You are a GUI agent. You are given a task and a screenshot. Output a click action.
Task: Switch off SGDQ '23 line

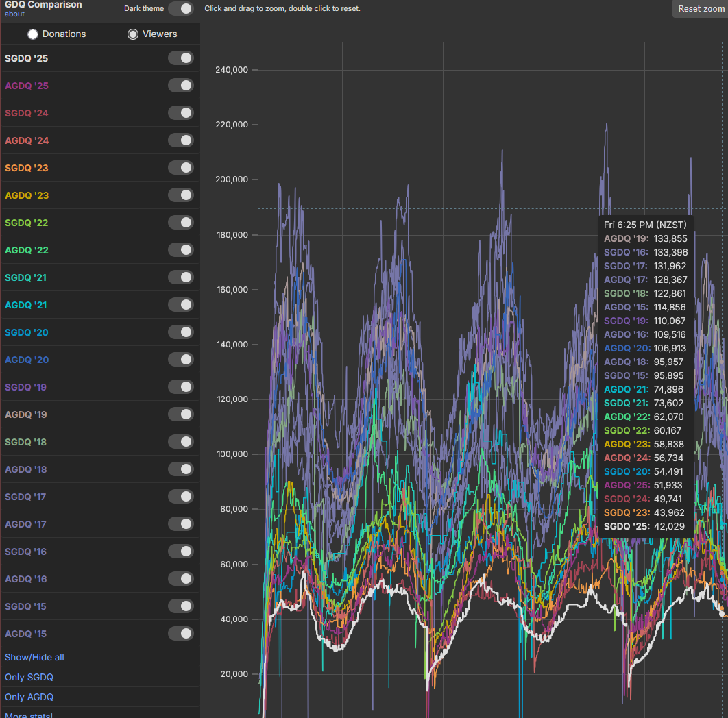click(x=180, y=168)
